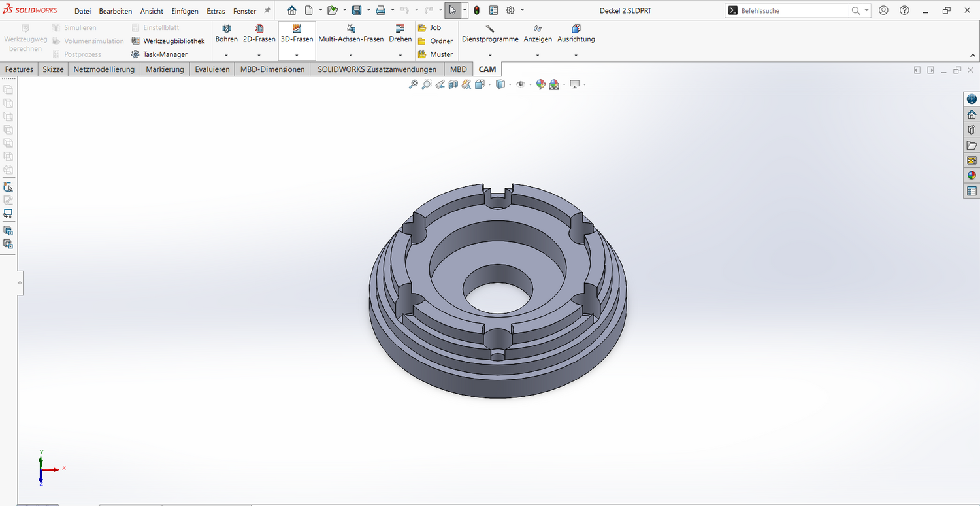Click the Zoom to Fit magnifier icon
The height and width of the screenshot is (506, 980).
(x=413, y=84)
